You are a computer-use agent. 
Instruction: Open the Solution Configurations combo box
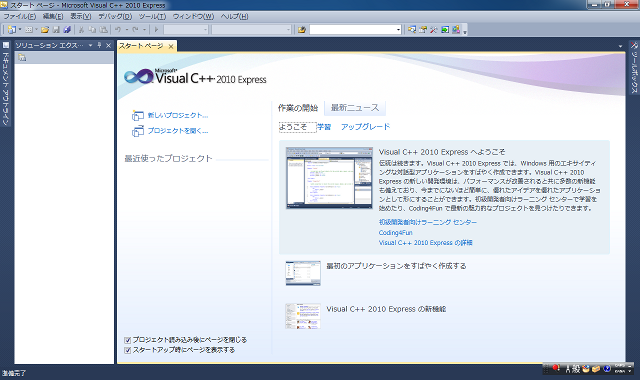click(186, 29)
